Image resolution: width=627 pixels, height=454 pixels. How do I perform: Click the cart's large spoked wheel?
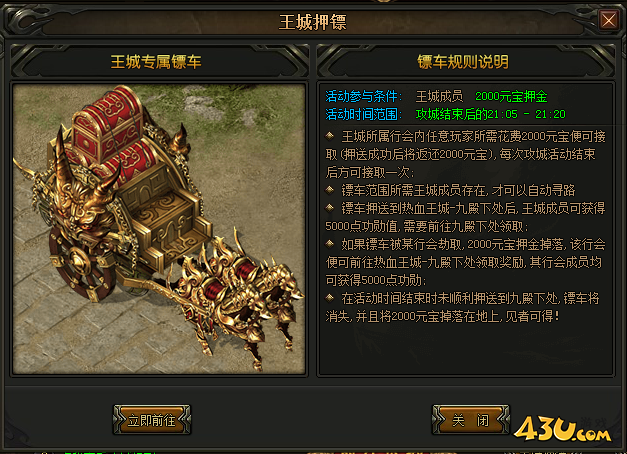coord(80,264)
